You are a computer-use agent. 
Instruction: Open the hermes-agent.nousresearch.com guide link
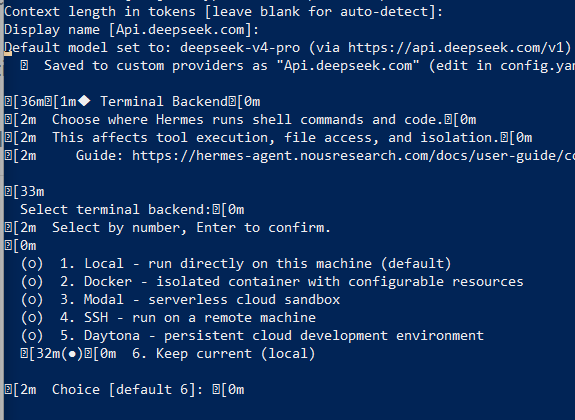pos(353,156)
